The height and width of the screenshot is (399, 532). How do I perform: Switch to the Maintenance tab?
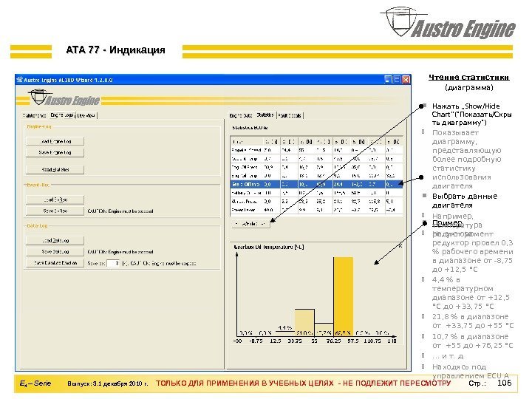click(34, 115)
